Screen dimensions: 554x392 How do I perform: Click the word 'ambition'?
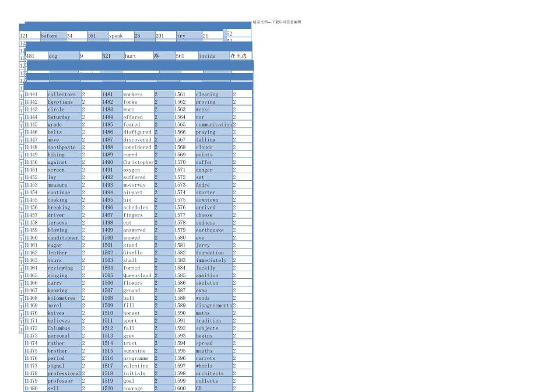pos(207,275)
